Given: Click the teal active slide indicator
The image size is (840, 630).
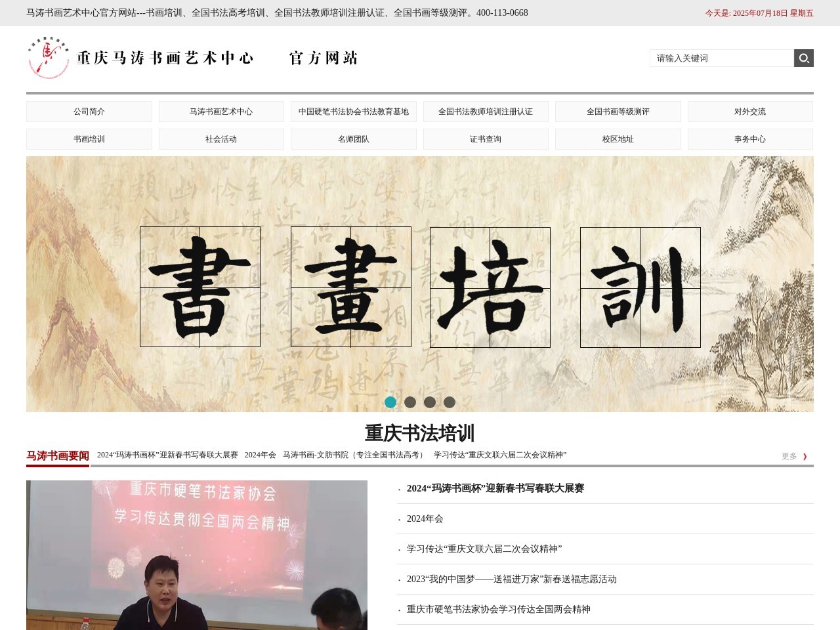Looking at the screenshot, I should point(391,401).
